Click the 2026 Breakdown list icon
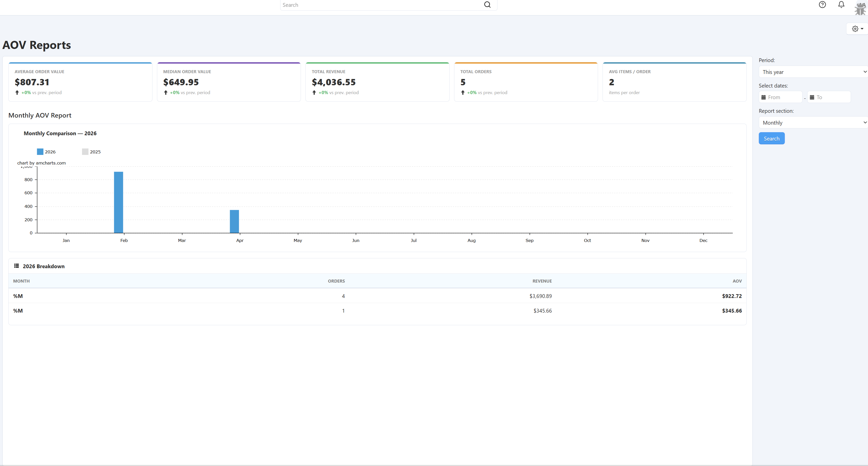Viewport: 868px width, 466px height. [16, 266]
